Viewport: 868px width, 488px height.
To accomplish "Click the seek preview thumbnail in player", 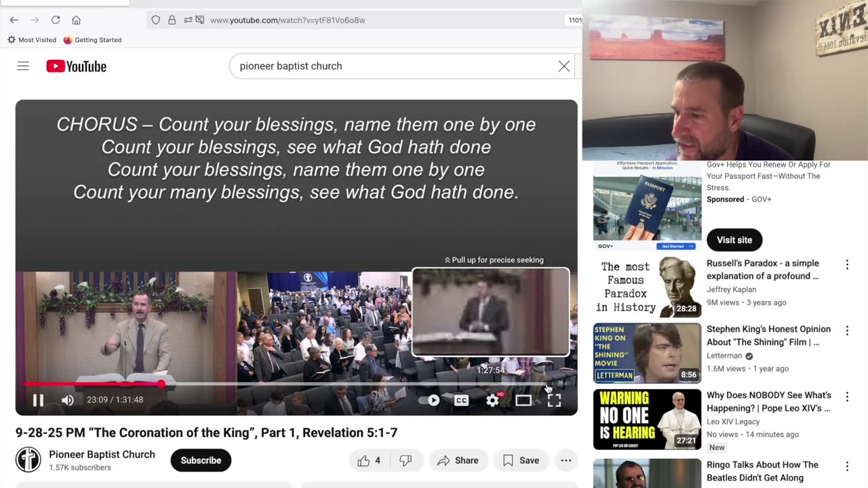I will pos(490,312).
